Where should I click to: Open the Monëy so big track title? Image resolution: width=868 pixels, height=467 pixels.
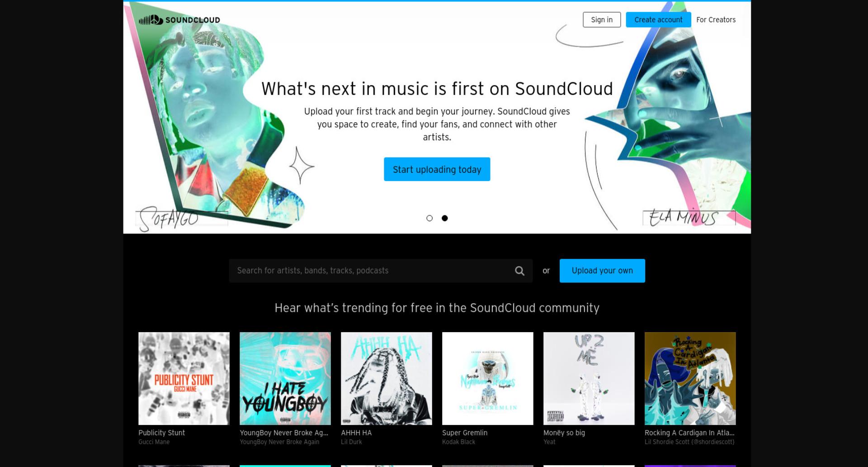tap(564, 433)
